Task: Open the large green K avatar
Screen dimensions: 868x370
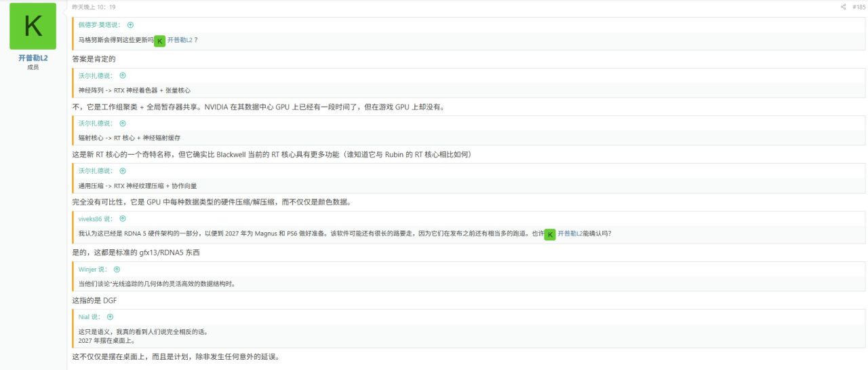Action: [33, 26]
